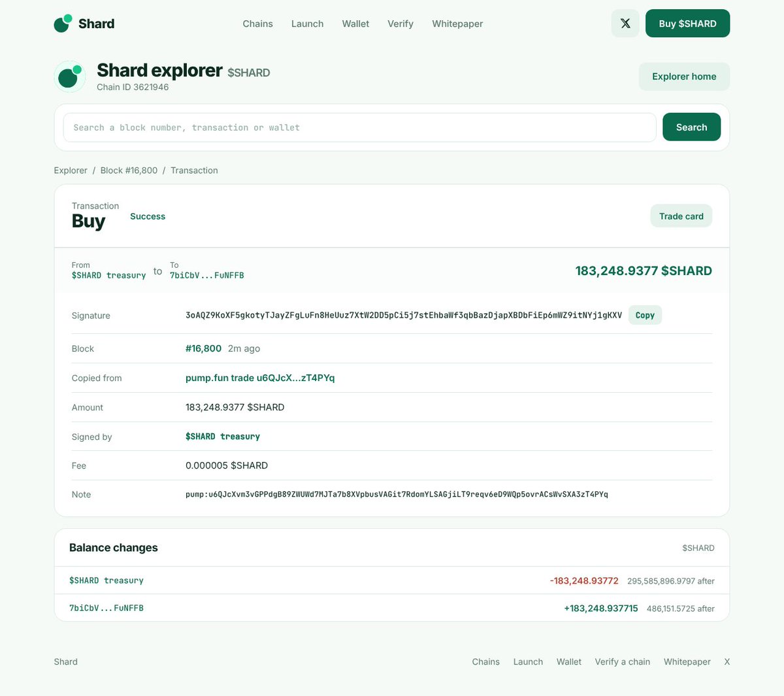Click the -183,248.93772 balance change
The height and width of the screenshot is (696, 784).
pos(584,580)
